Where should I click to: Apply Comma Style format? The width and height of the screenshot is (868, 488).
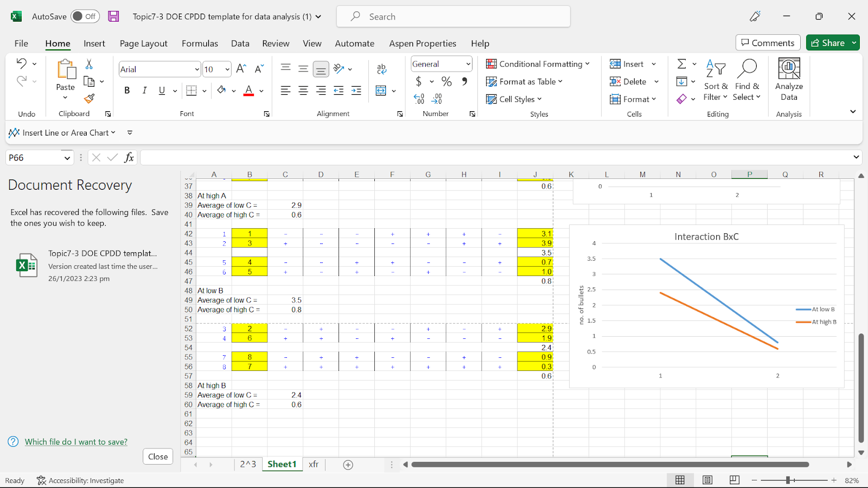pyautogui.click(x=464, y=81)
